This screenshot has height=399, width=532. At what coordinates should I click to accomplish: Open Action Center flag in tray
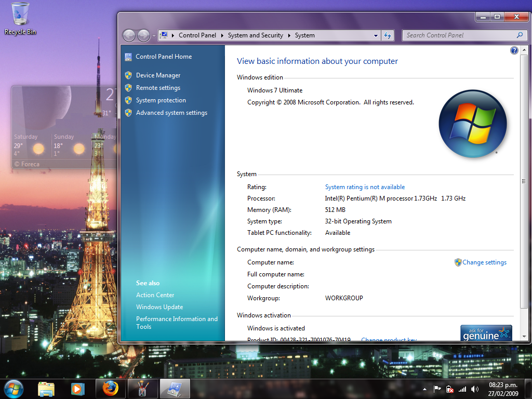tap(437, 389)
